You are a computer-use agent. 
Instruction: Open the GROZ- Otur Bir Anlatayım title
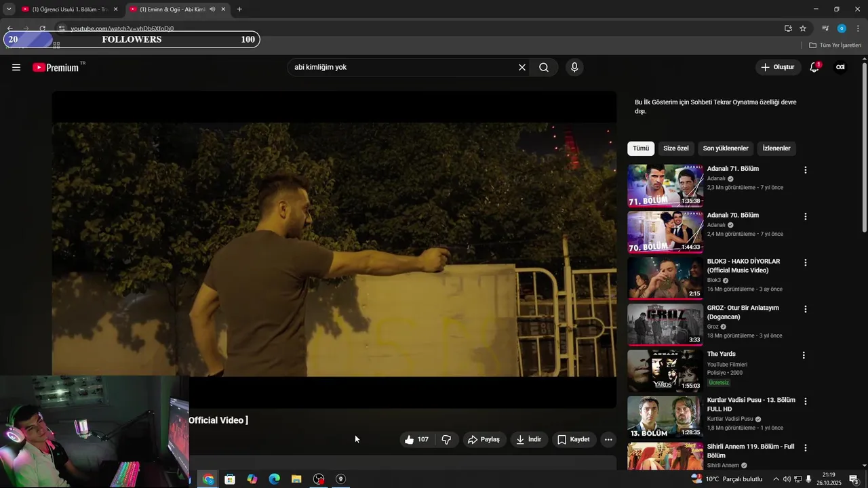743,312
